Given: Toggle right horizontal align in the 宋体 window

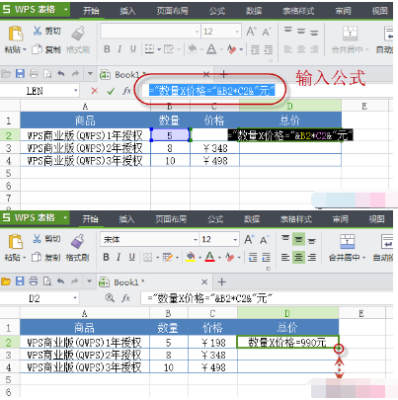Looking at the screenshot, I should click(312, 257).
